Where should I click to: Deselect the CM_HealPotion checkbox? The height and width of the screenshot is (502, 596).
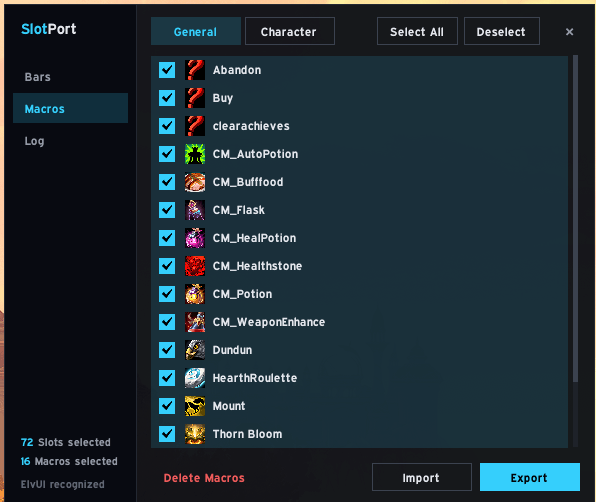167,238
